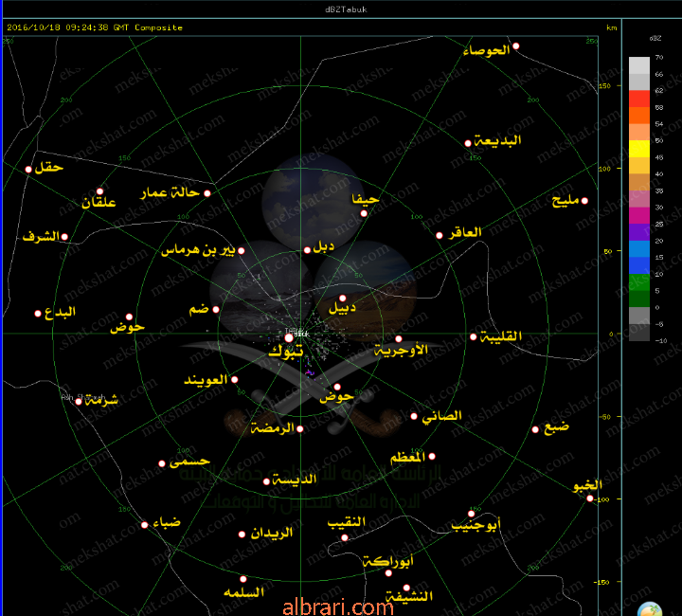
Task: Click the marker dot beside مليح
Action: point(585,201)
